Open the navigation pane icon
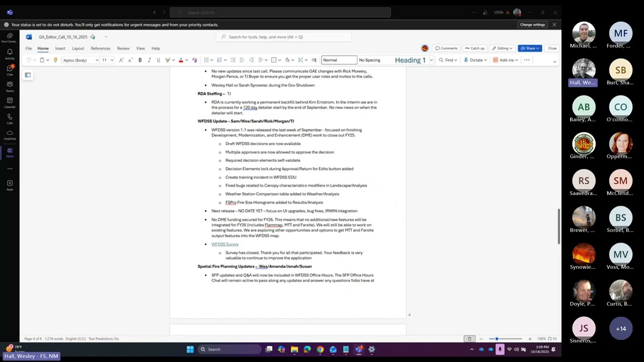The height and width of the screenshot is (362, 644). pyautogui.click(x=28, y=75)
